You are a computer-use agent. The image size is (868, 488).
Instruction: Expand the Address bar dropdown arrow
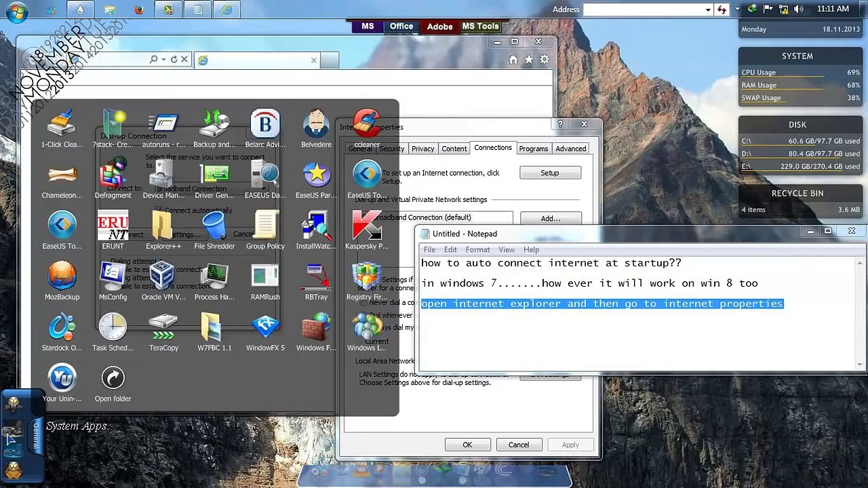click(708, 9)
